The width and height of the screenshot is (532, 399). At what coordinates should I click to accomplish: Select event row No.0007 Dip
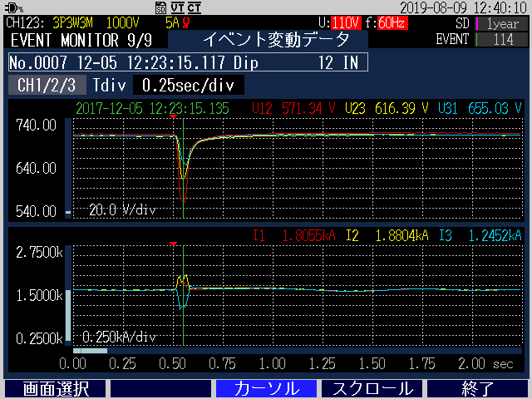click(188, 62)
